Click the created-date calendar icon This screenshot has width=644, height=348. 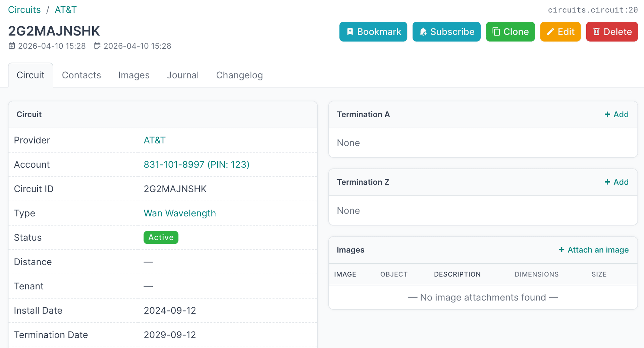tap(12, 46)
